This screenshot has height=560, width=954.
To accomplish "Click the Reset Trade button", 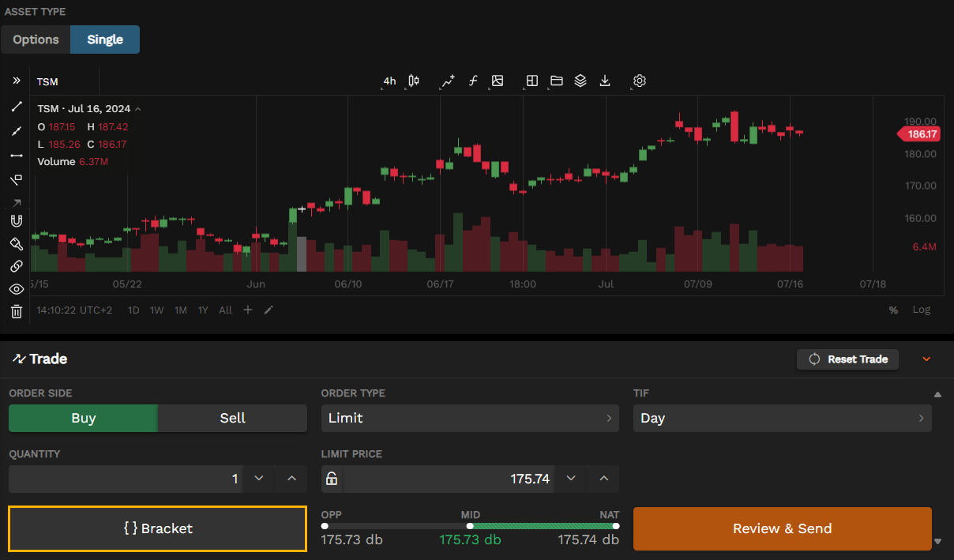I will click(848, 359).
